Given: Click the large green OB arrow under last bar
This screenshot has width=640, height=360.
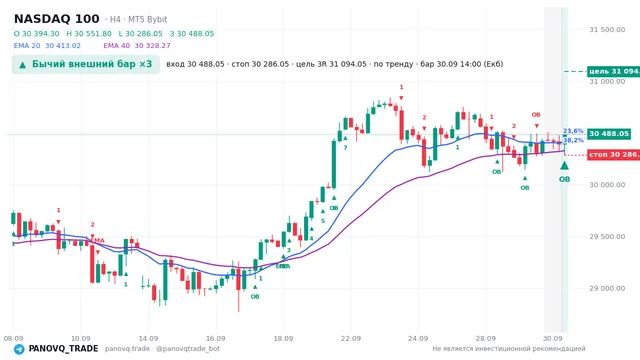Looking at the screenshot, I should 564,165.
